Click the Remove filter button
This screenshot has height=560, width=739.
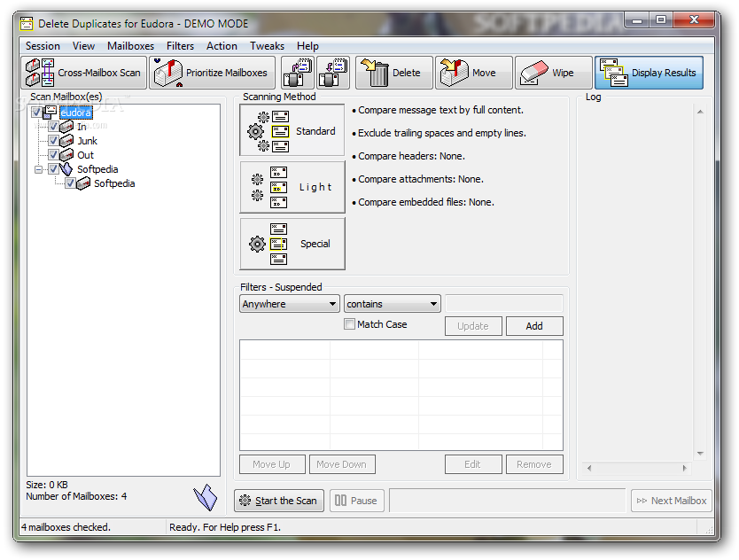coord(534,464)
